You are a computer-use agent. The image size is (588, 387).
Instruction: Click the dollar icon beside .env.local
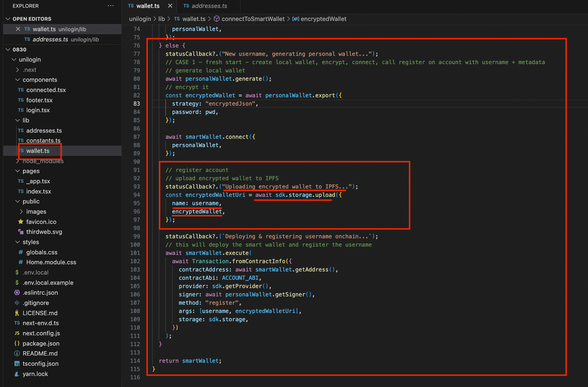(17, 272)
